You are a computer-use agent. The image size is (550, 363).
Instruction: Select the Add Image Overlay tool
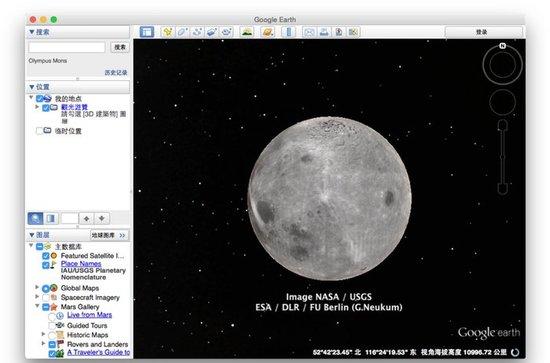[212, 32]
